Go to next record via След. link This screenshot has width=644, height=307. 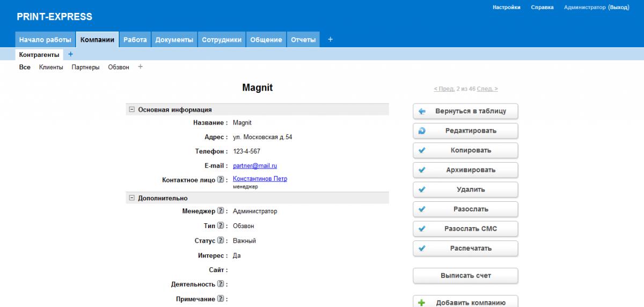[487, 89]
